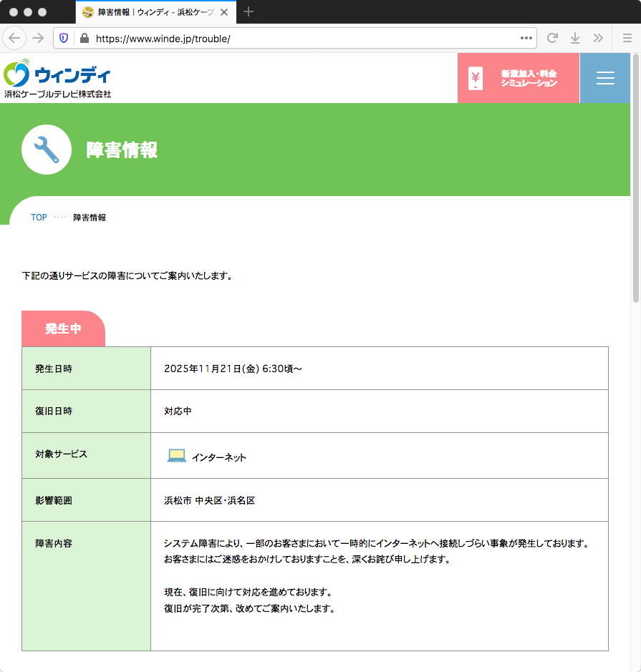The height and width of the screenshot is (672, 641).
Task: Show site security info via padlock icon
Action: click(85, 38)
